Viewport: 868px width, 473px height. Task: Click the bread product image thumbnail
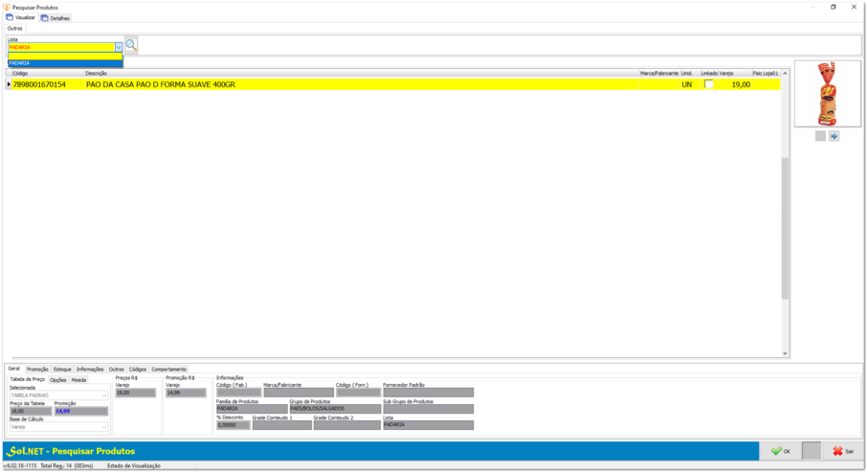pyautogui.click(x=827, y=94)
